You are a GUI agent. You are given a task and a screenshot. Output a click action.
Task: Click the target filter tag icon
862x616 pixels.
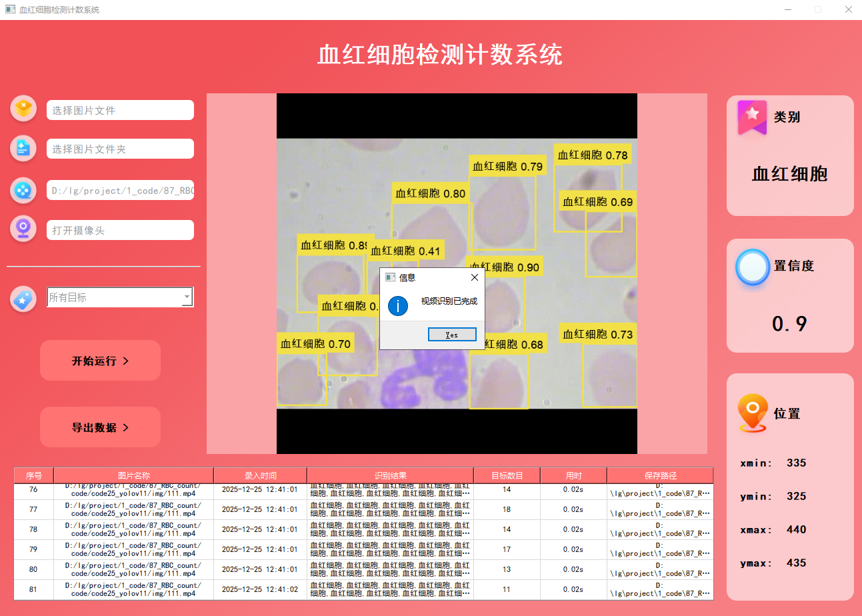(x=23, y=299)
